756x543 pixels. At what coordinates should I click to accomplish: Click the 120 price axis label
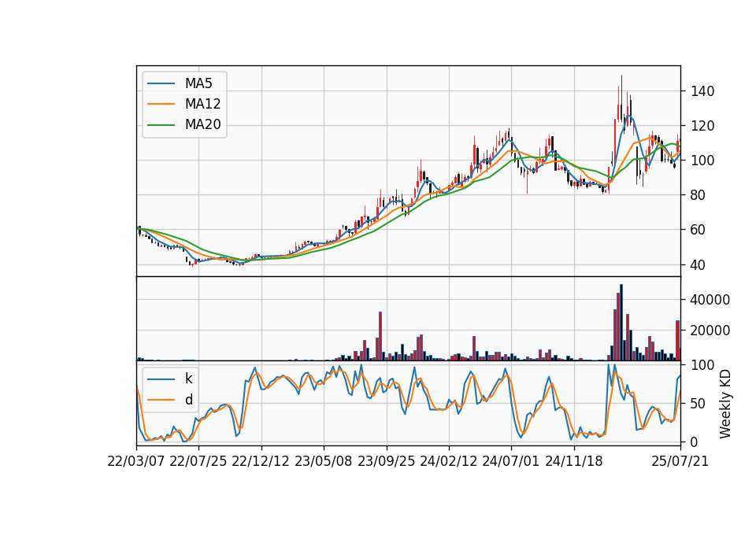click(x=702, y=126)
